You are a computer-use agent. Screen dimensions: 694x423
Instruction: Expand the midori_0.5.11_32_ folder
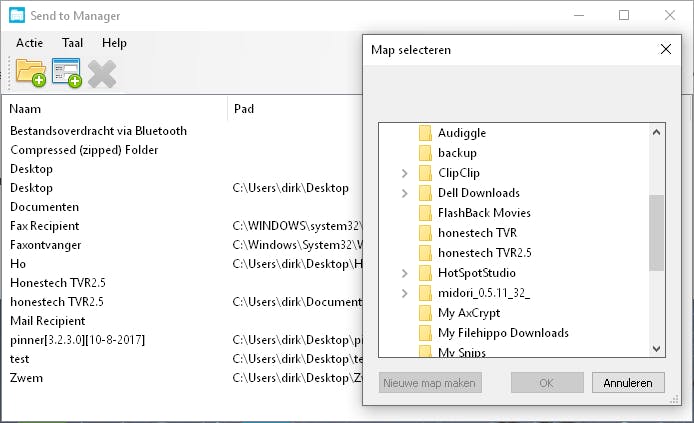pos(404,293)
